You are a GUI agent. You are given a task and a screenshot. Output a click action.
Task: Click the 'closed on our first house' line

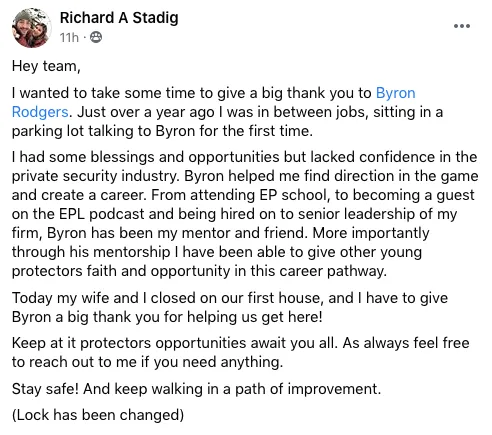coord(230,298)
